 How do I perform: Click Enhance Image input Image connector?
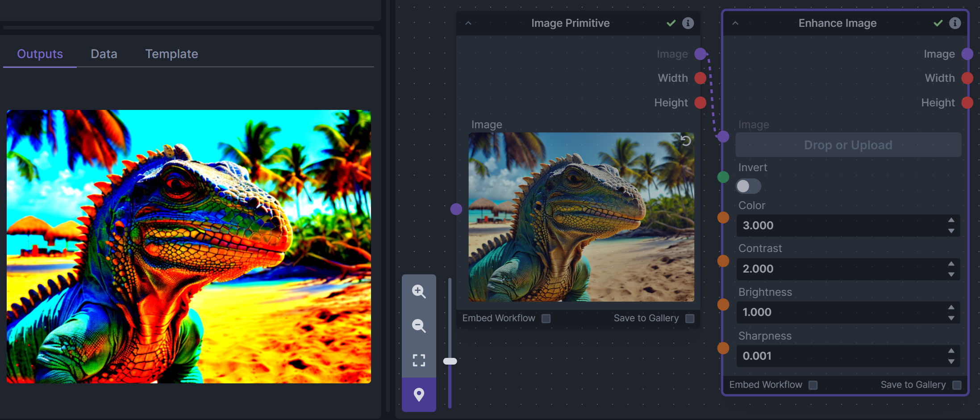[x=723, y=137]
